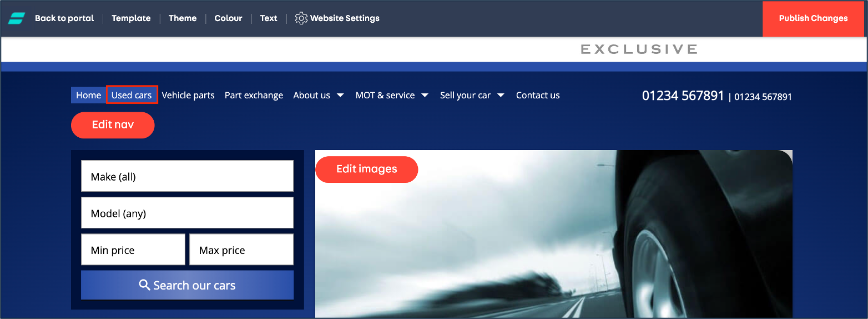This screenshot has width=868, height=319.
Task: Publish Changes to the website
Action: point(813,18)
